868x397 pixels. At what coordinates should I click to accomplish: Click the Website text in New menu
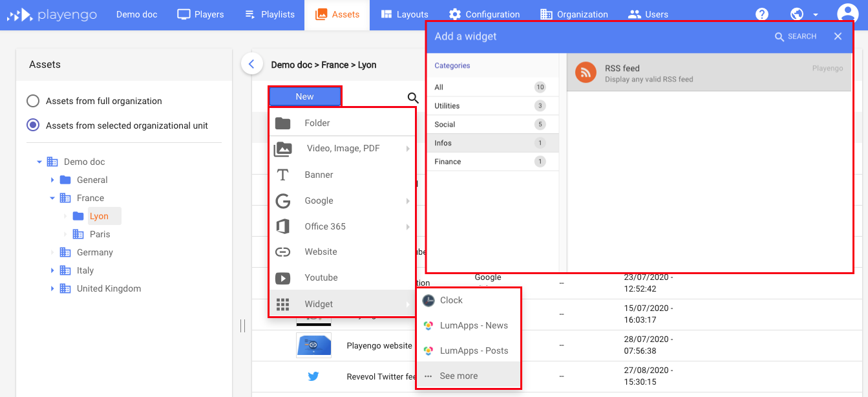(321, 252)
